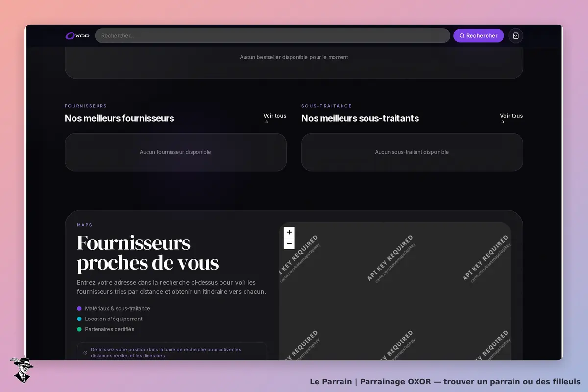588x392 pixels.
Task: Click "Aucun bestseller disponible pour le moment"
Action: (294, 57)
